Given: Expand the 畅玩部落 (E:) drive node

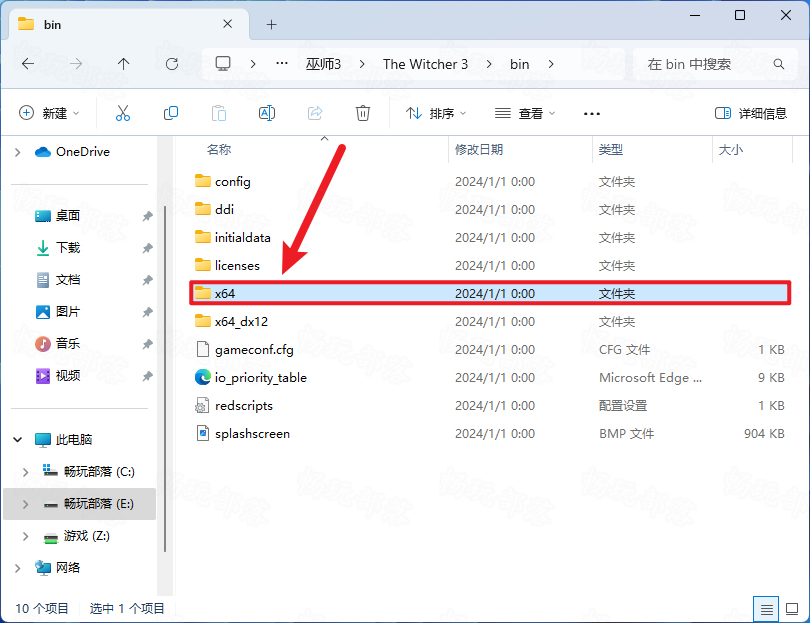Looking at the screenshot, I should (25, 504).
